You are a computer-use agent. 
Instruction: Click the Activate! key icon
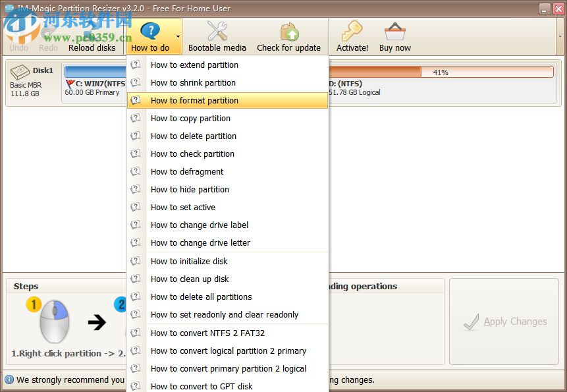coord(352,31)
